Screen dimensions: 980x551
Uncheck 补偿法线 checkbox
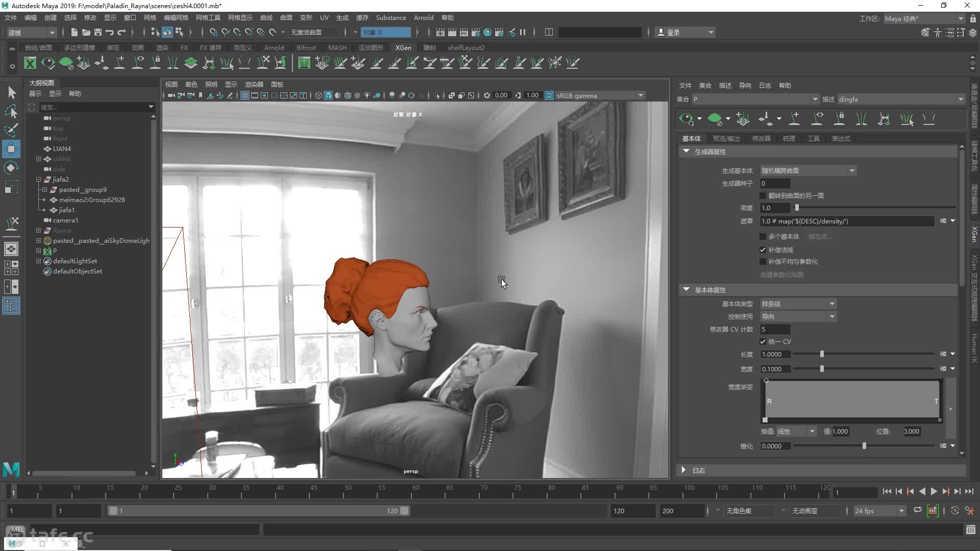click(x=763, y=250)
